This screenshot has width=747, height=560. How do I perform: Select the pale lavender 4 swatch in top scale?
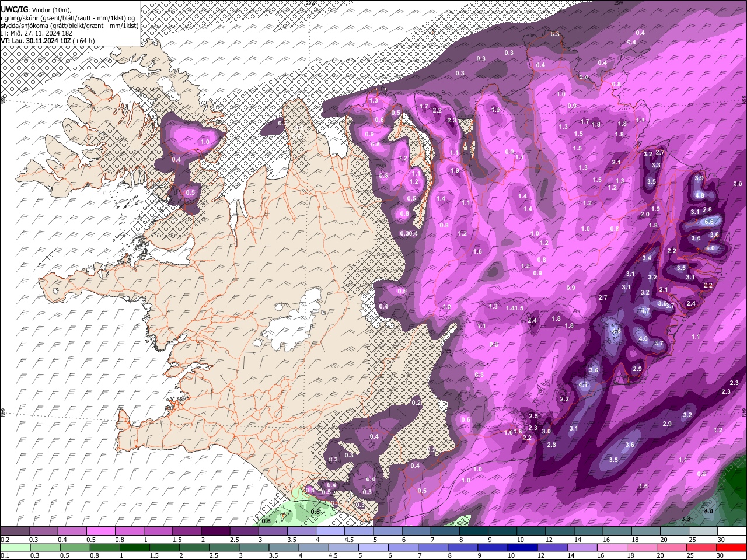(x=329, y=531)
